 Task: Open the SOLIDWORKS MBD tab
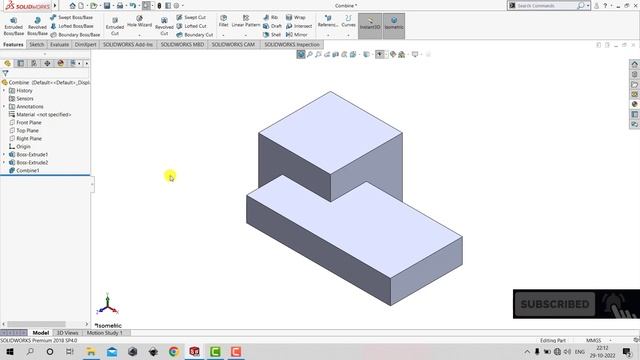182,44
